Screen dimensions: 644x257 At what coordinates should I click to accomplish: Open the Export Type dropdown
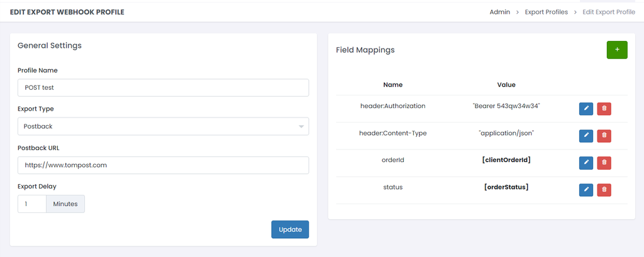[x=162, y=126]
